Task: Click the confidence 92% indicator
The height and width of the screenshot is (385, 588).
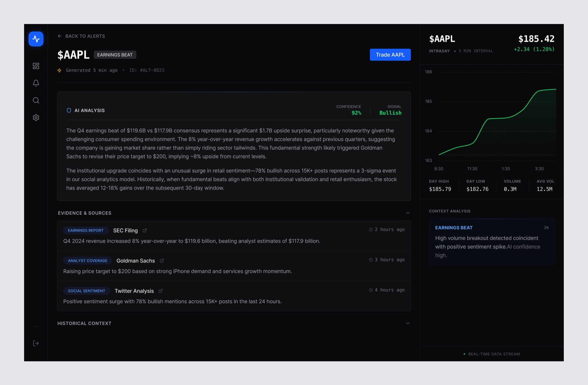Action: [x=356, y=113]
